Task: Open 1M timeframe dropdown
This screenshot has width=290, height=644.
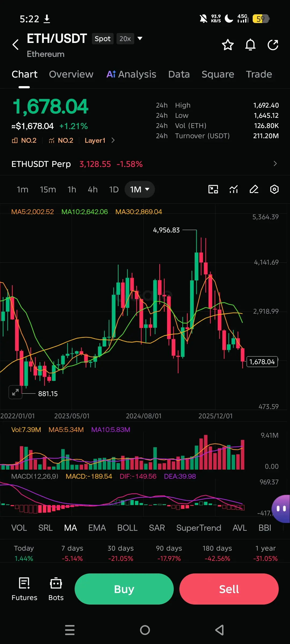Action: pos(140,189)
